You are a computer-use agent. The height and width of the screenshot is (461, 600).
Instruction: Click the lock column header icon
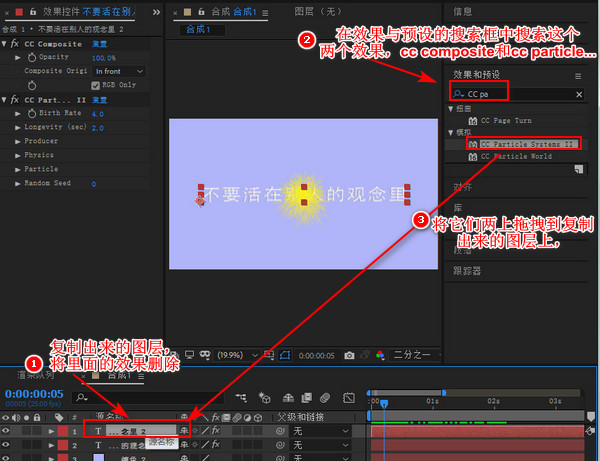37,417
